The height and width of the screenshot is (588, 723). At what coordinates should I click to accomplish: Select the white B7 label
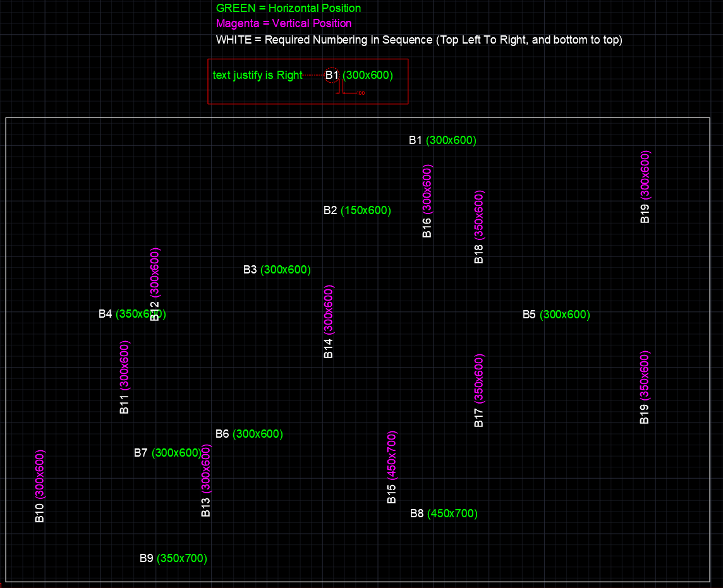(141, 452)
